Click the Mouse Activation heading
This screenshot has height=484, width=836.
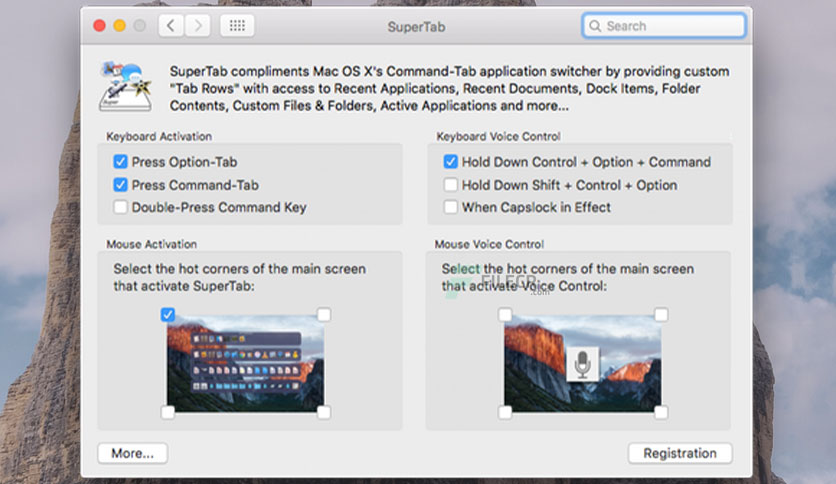(x=151, y=244)
